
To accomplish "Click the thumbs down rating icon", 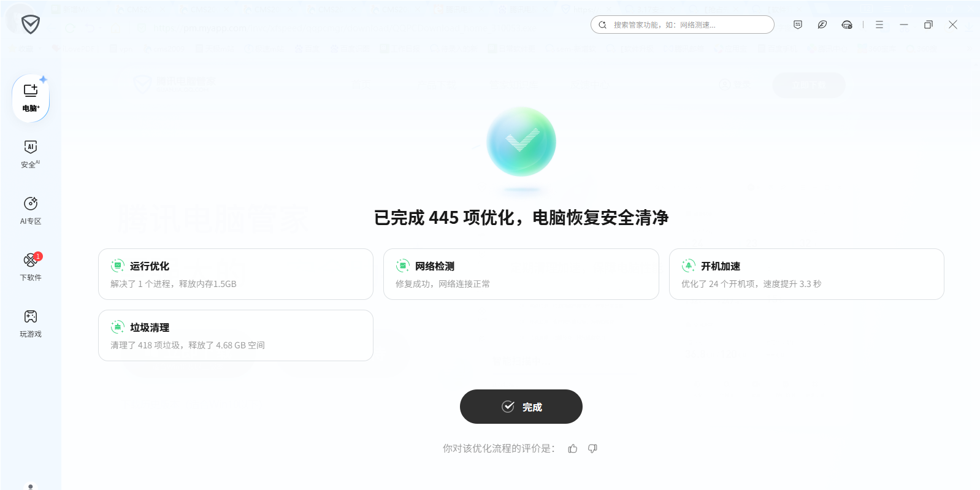I will (x=592, y=448).
